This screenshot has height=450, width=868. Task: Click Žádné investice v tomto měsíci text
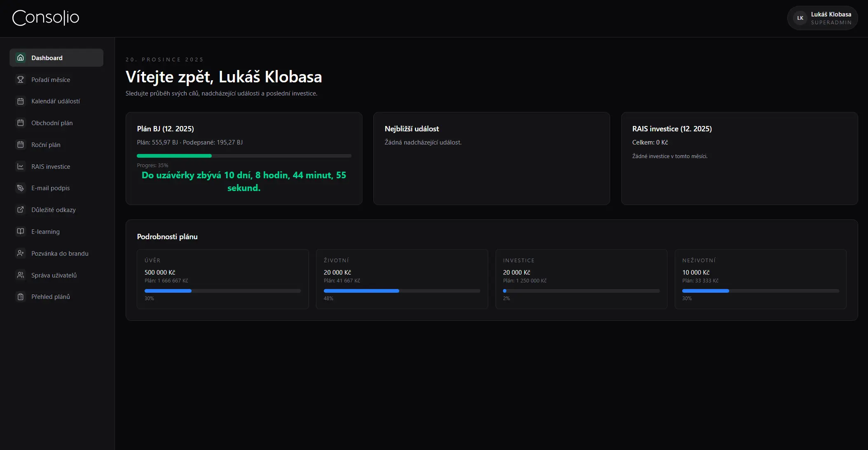coord(670,156)
